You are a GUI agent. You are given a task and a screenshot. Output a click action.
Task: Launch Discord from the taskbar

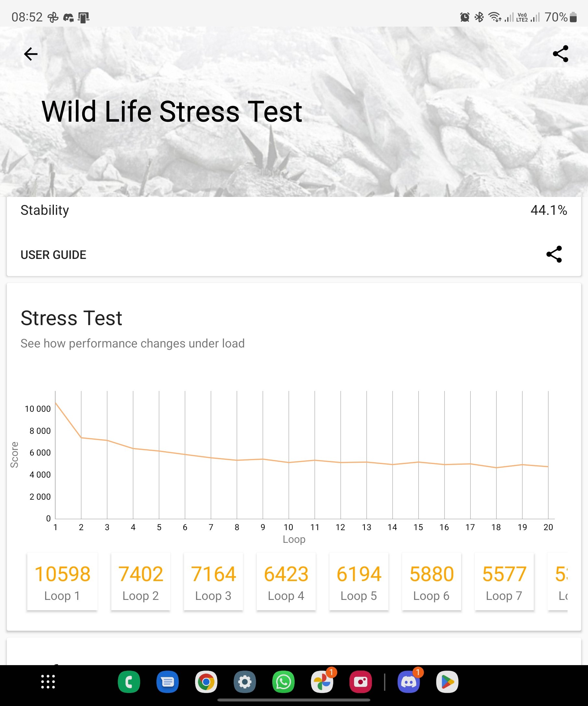[409, 682]
